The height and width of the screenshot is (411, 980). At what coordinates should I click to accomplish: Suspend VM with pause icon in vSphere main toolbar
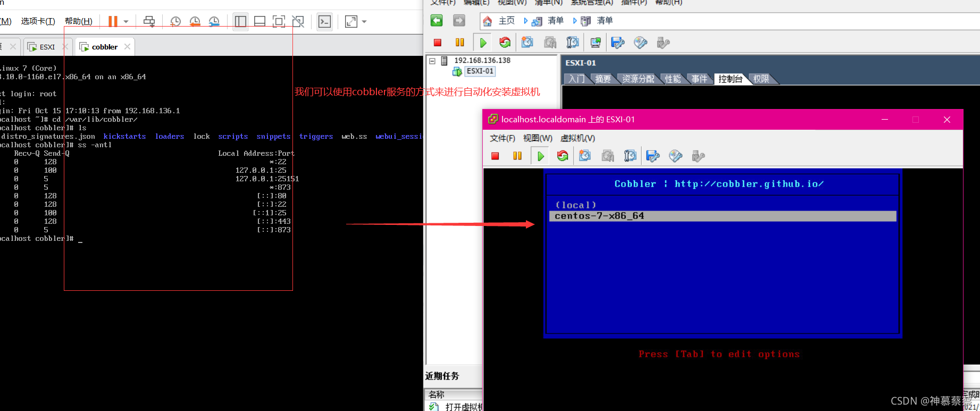460,43
